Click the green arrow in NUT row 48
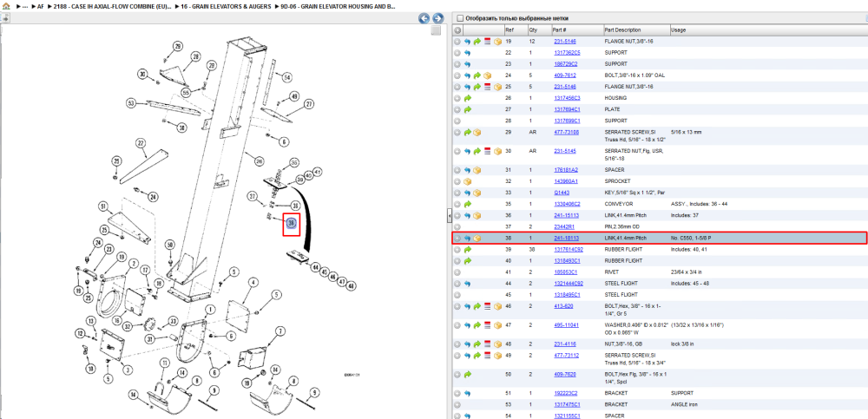 (477, 344)
